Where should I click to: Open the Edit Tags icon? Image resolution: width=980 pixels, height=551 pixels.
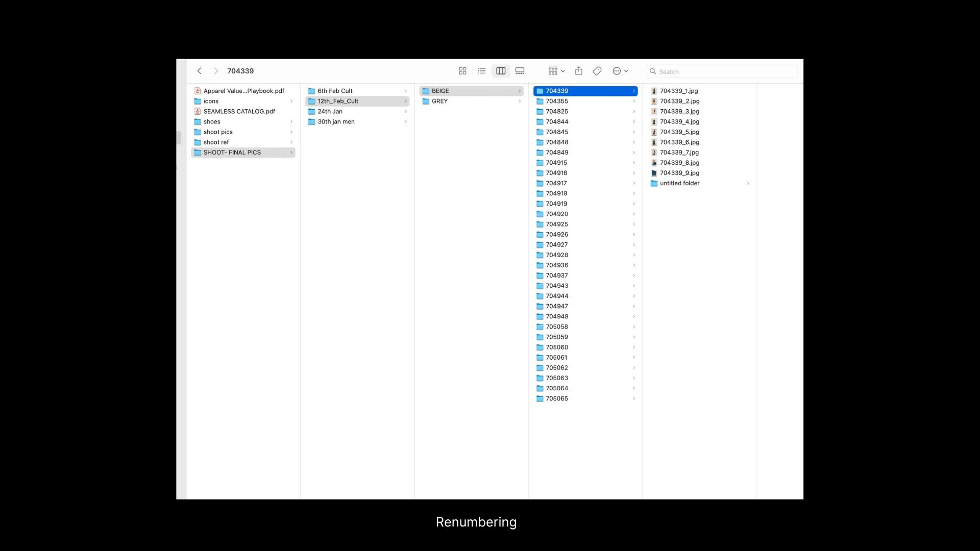click(x=597, y=71)
